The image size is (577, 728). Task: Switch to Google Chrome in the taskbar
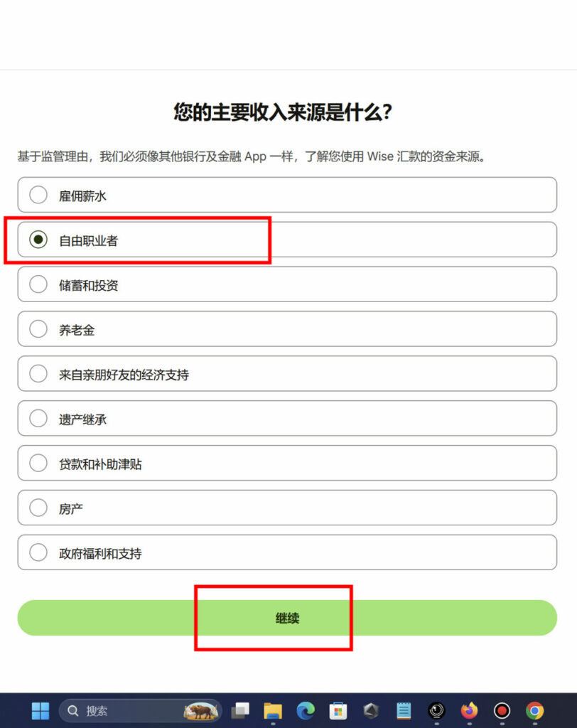click(x=534, y=710)
